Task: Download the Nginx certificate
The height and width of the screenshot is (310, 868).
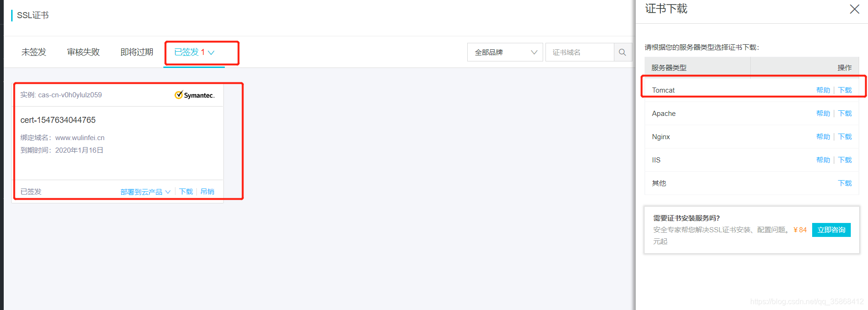Action: (x=845, y=137)
